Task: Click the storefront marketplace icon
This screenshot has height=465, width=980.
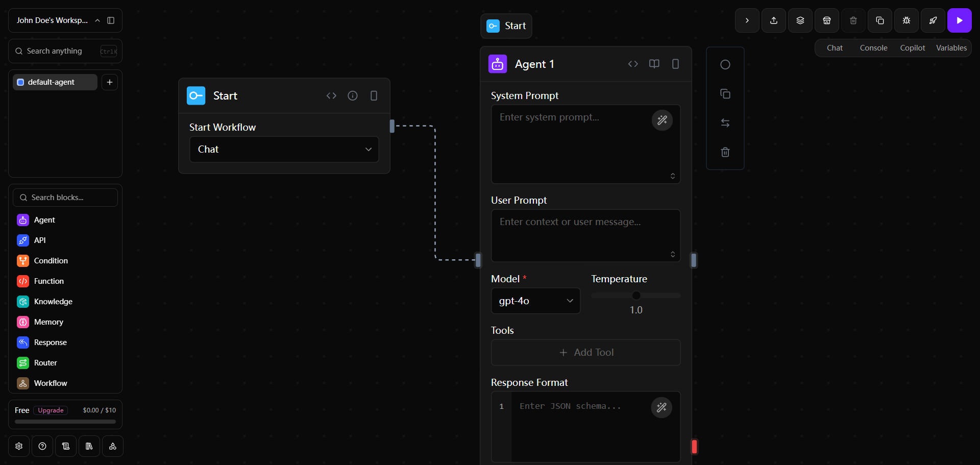Action: [x=826, y=20]
